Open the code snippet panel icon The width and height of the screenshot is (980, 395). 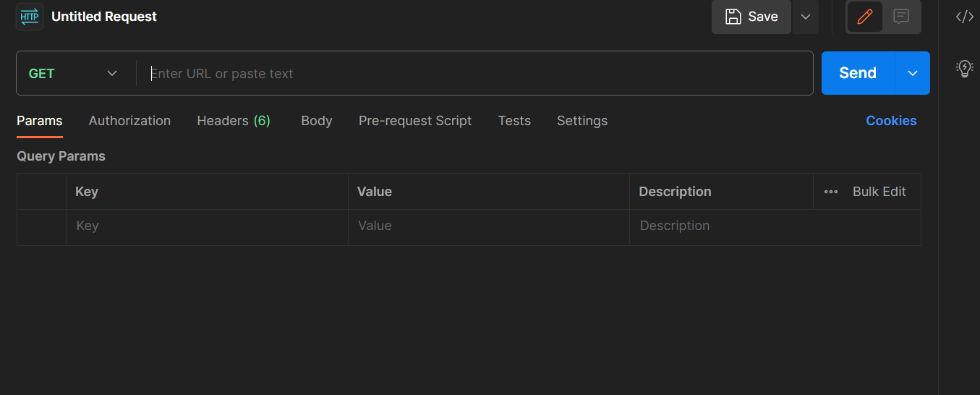tap(965, 17)
